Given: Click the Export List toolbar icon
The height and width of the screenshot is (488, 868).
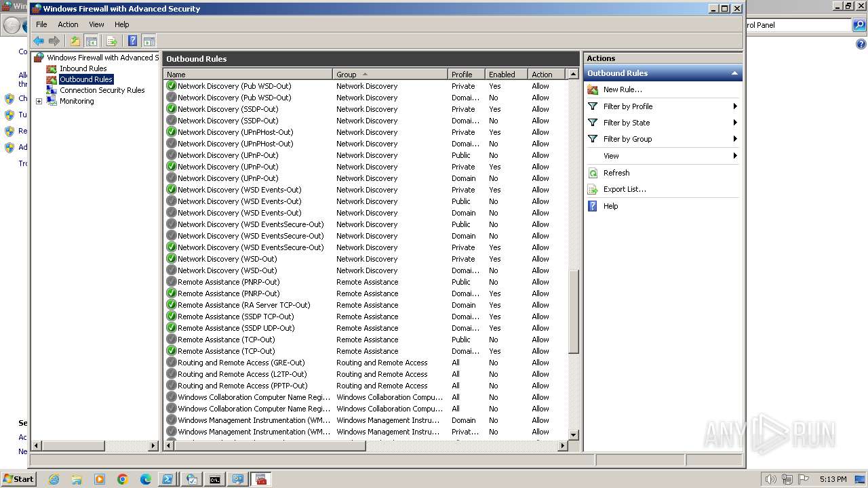Looking at the screenshot, I should (x=112, y=41).
